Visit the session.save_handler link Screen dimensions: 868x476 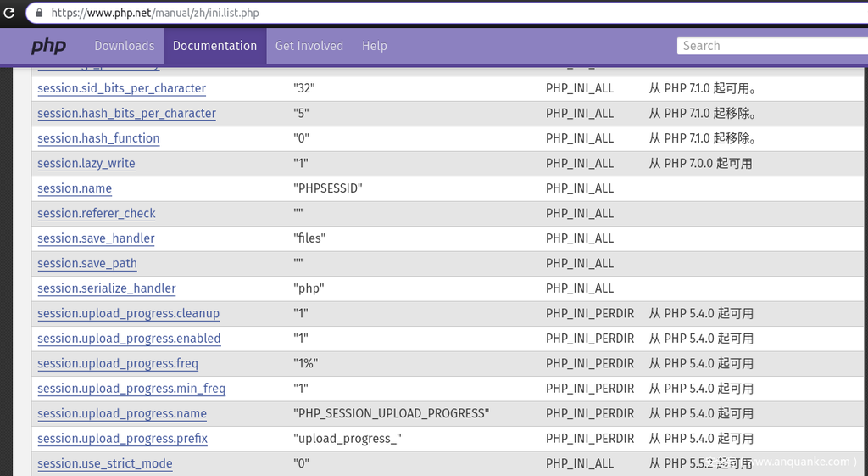click(x=96, y=238)
